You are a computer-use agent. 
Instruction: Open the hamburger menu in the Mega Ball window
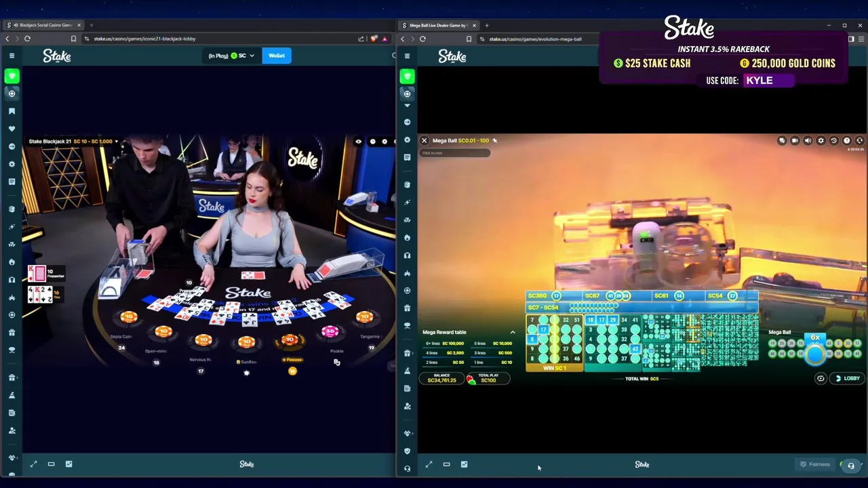point(407,56)
